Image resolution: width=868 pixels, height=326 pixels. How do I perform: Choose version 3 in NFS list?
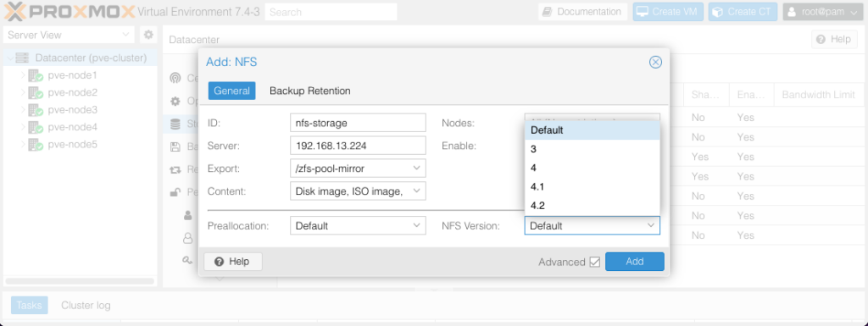coord(593,149)
